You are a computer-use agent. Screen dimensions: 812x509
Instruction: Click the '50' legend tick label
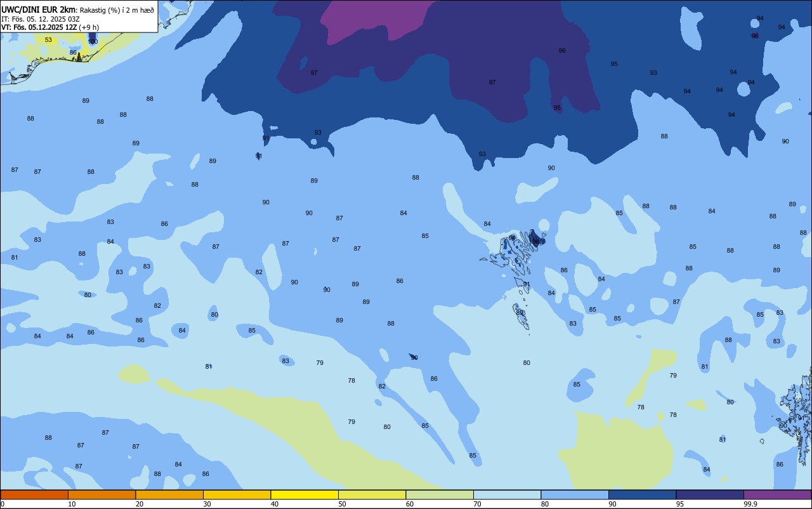click(342, 504)
